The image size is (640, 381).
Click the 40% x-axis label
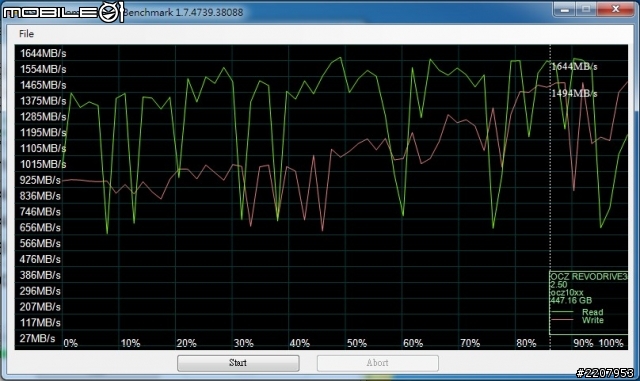tap(300, 343)
